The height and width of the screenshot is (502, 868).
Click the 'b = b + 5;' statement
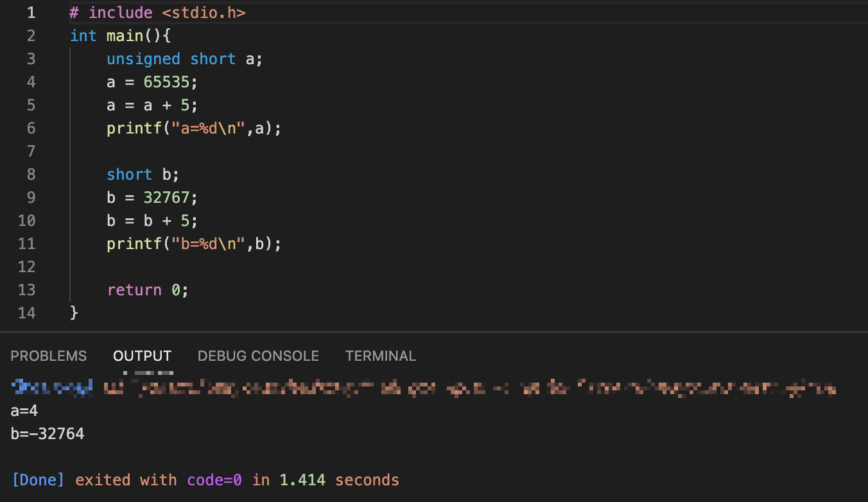coord(153,221)
